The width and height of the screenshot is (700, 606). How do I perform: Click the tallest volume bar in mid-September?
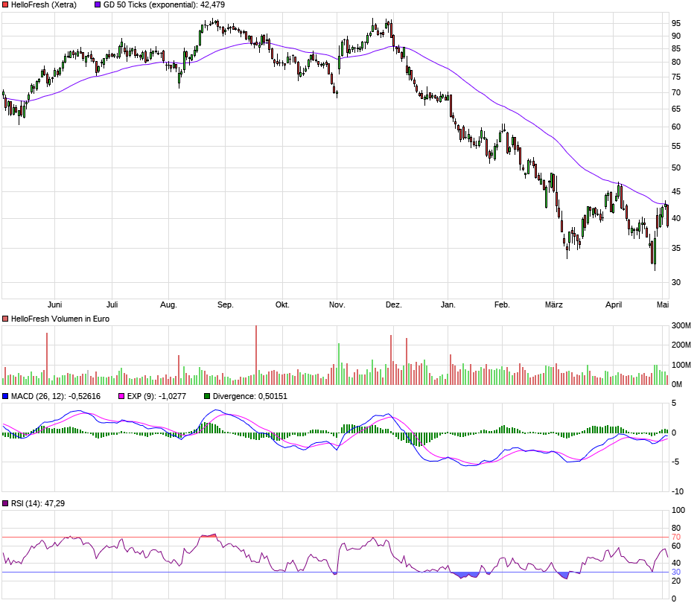click(256, 355)
